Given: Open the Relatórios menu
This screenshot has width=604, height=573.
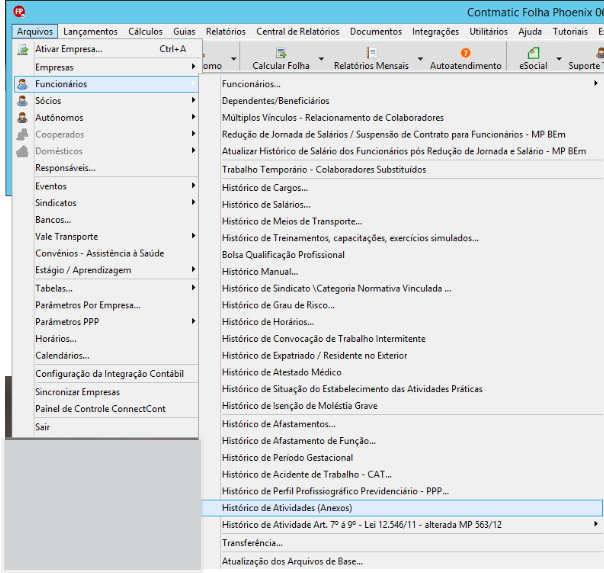Looking at the screenshot, I should [x=226, y=32].
